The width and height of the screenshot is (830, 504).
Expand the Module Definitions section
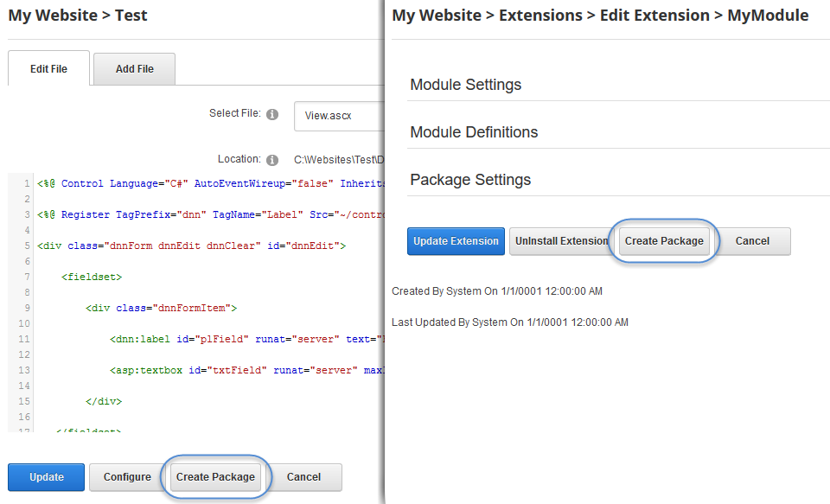pyautogui.click(x=474, y=132)
